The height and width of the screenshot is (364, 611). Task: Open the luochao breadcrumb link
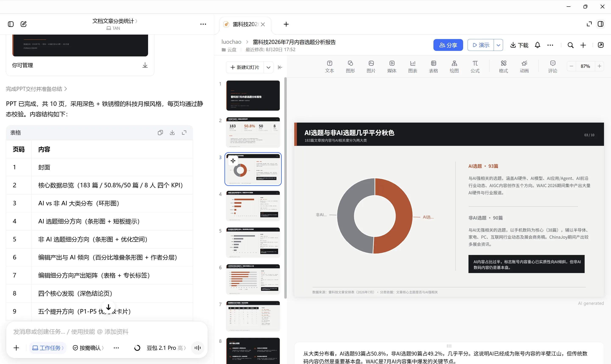(231, 42)
